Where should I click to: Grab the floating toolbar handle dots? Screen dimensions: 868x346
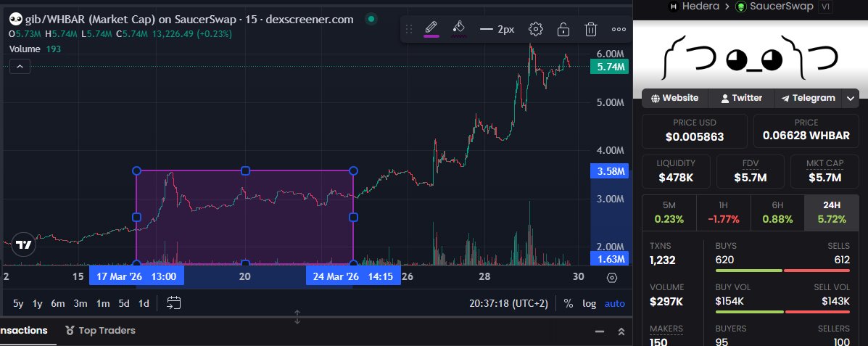[x=409, y=29]
